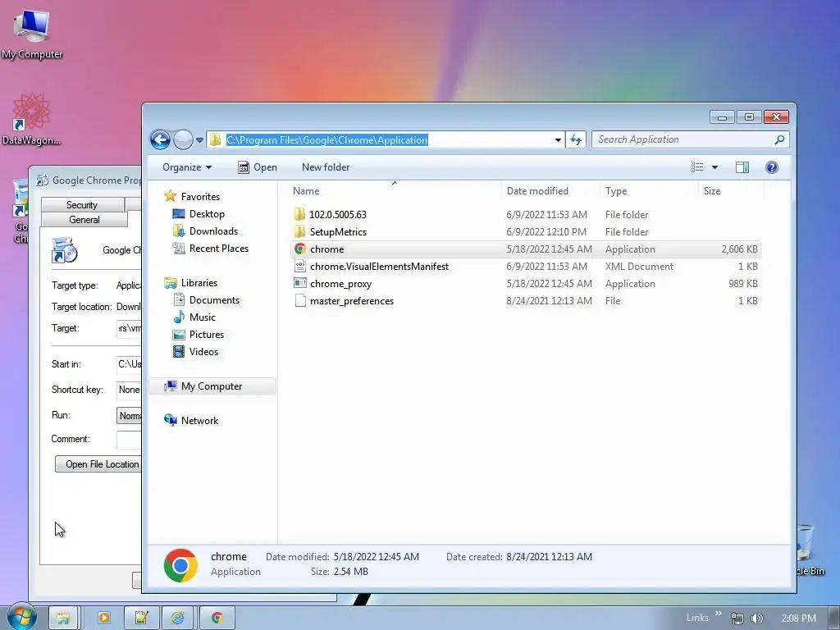Viewport: 840px width, 630px height.
Task: Click the refresh button beside the address bar
Action: coord(576,139)
